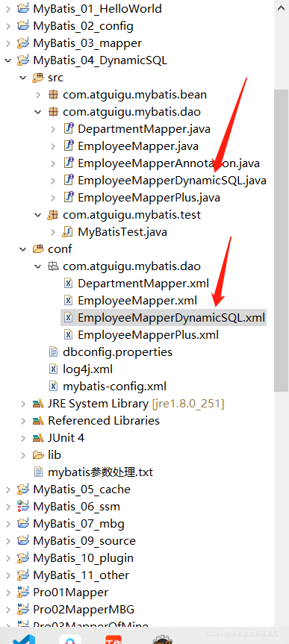This screenshot has height=644, width=289.
Task: Collapse the conf folder
Action: click(22, 249)
